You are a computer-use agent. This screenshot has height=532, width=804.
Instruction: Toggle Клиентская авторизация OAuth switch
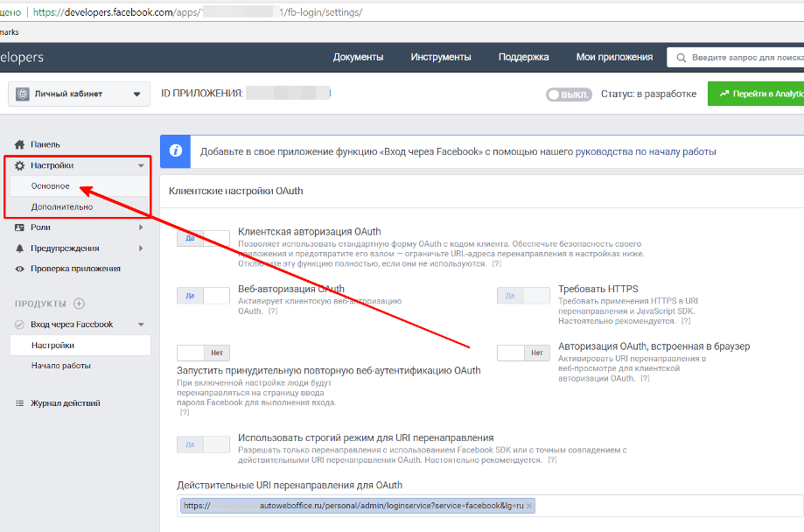203,239
